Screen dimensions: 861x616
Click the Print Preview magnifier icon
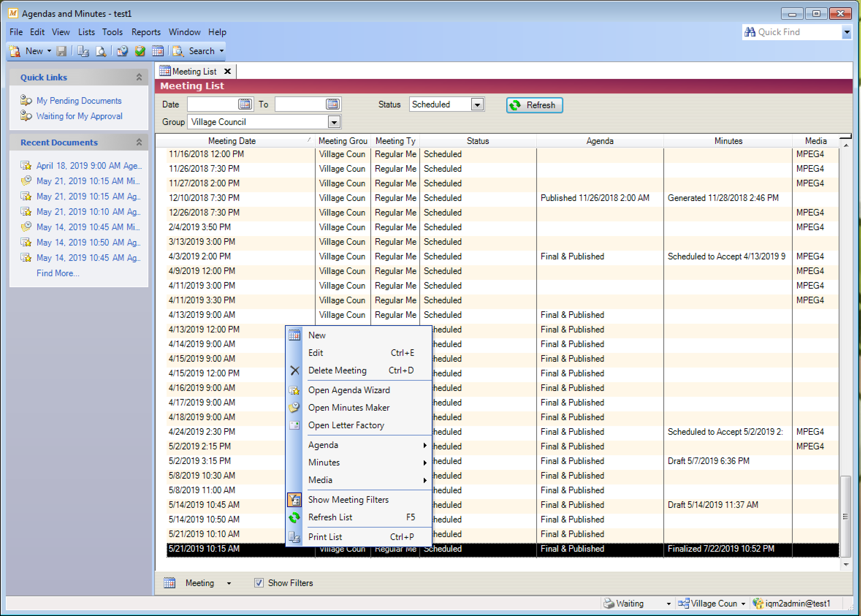coord(101,51)
